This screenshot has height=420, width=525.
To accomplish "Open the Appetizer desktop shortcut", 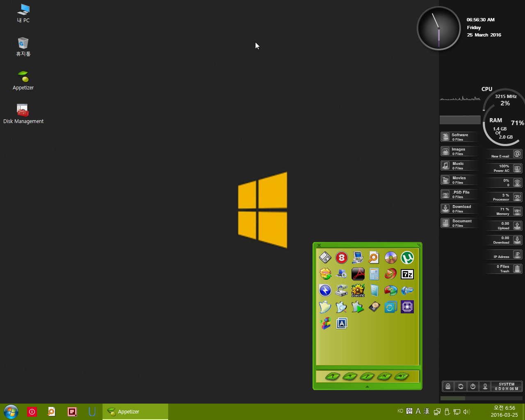I will pyautogui.click(x=23, y=80).
